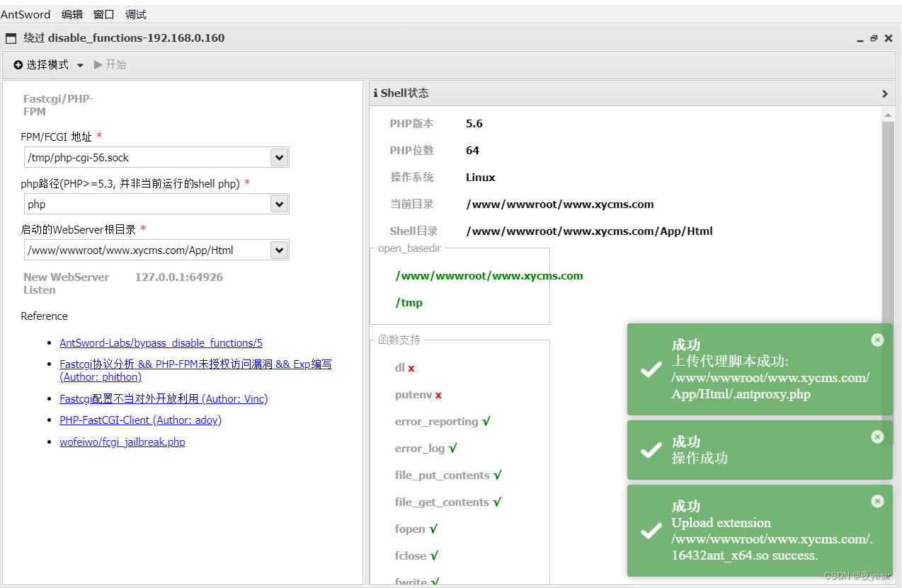This screenshot has height=588, width=902.
Task: Click the 操作系统 value Linux
Action: click(x=481, y=177)
